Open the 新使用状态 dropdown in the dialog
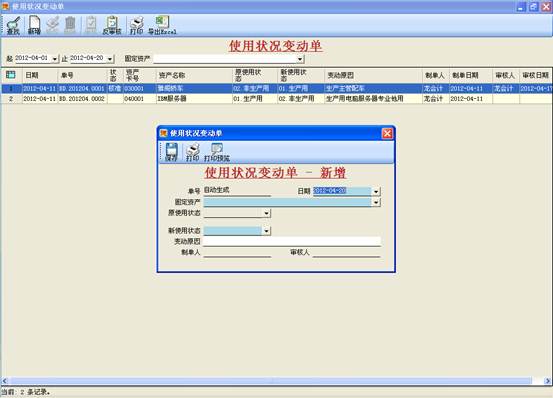Viewport: 553px width, 398px height. click(x=267, y=231)
